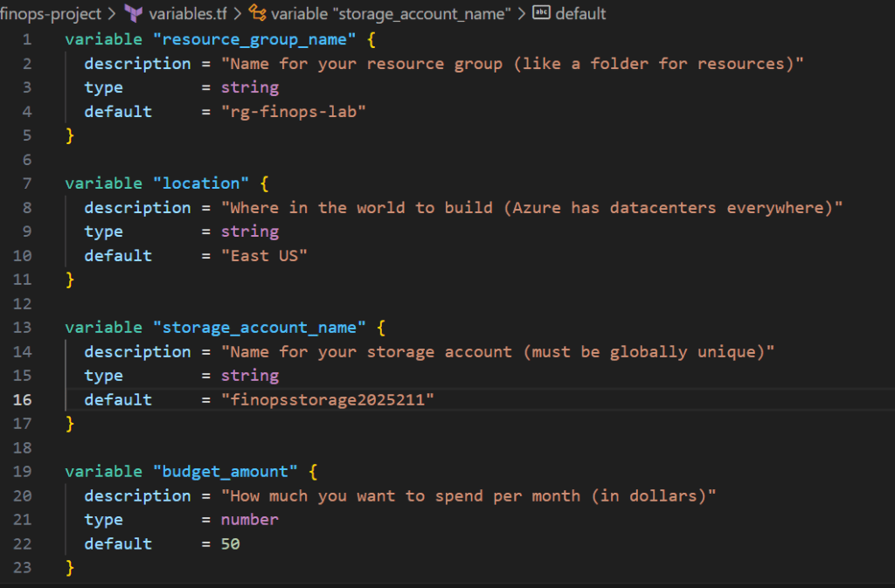Click line number 13 in the gutter

pyautogui.click(x=23, y=328)
